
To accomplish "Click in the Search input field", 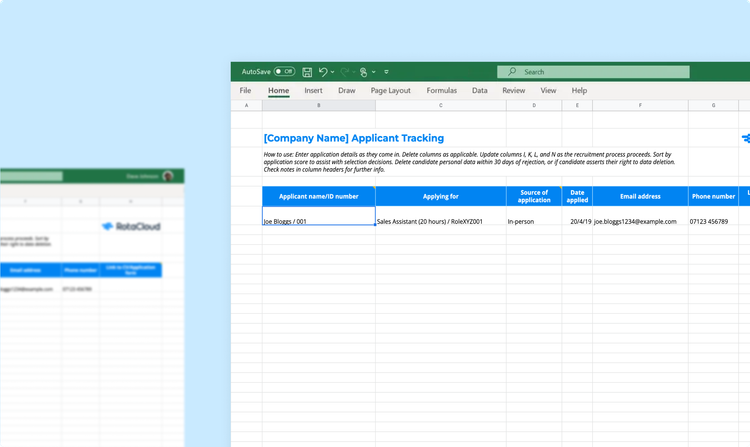I will [600, 72].
